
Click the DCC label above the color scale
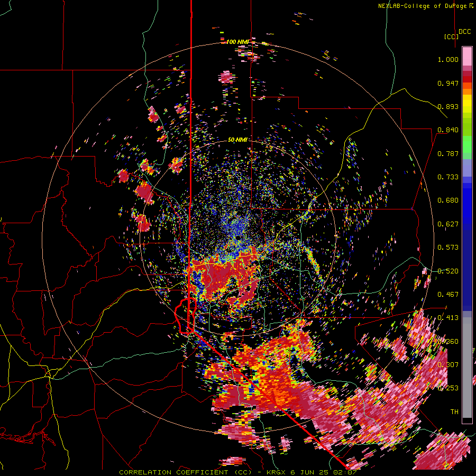464,32
